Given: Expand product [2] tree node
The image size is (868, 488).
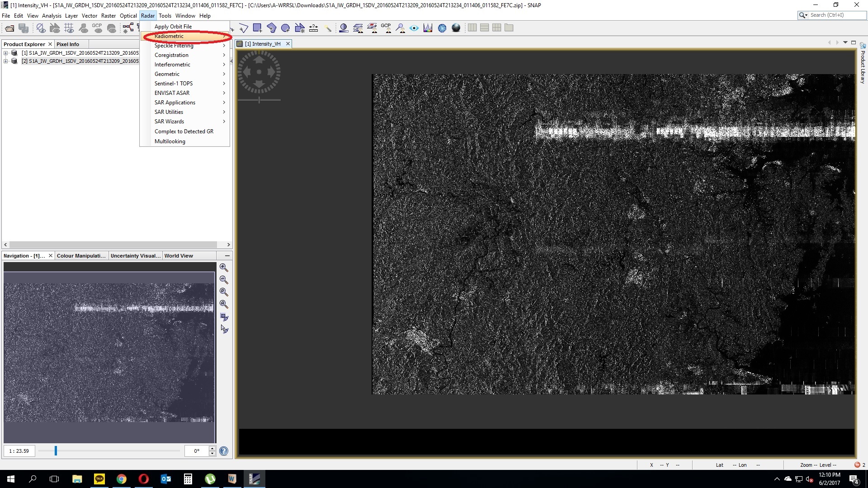Looking at the screenshot, I should click(x=6, y=61).
